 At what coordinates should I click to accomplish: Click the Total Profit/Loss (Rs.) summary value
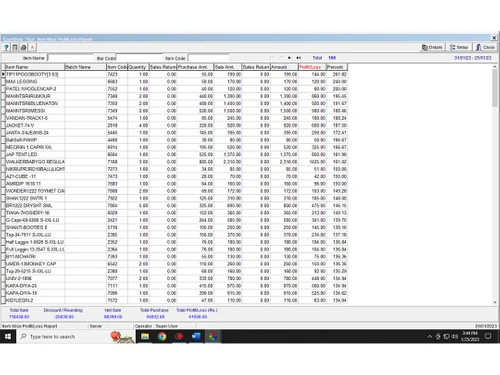198,317
